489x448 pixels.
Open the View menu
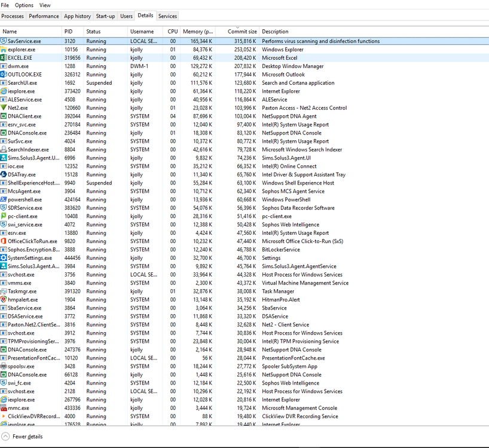click(45, 5)
